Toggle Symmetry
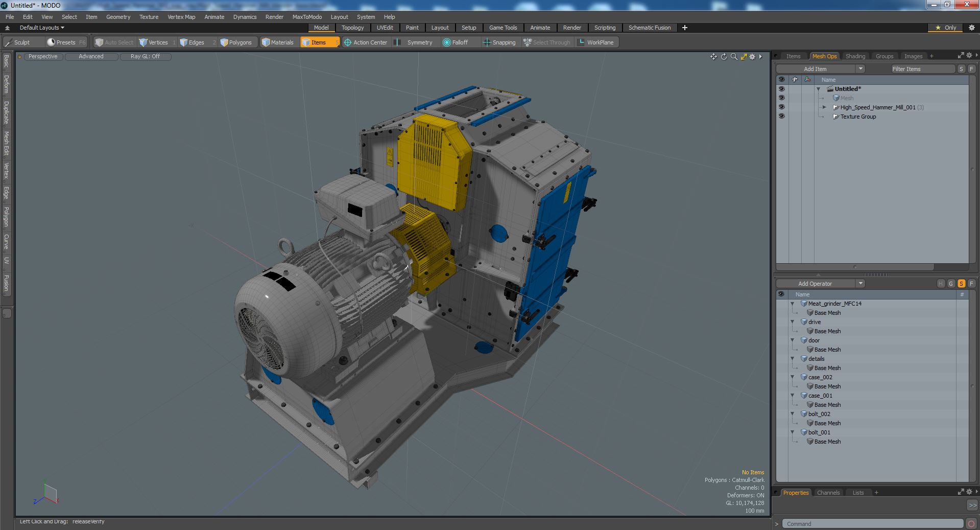The image size is (980, 530). 414,42
